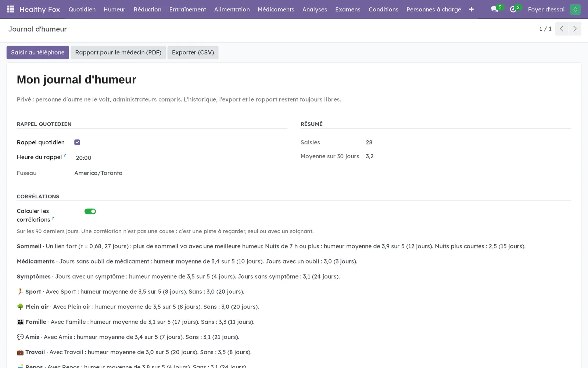Click the Saisir au téléphone button
The image size is (588, 368).
[x=38, y=52]
